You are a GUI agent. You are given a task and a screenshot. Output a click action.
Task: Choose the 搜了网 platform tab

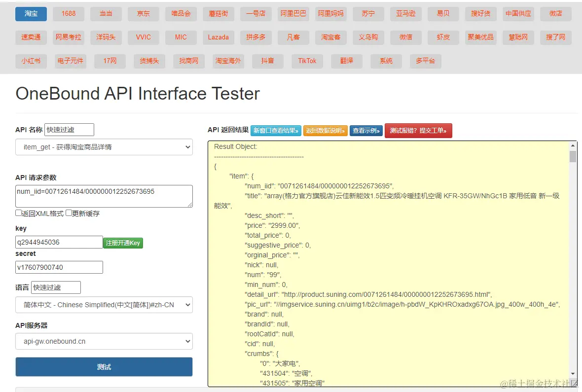[x=556, y=37]
